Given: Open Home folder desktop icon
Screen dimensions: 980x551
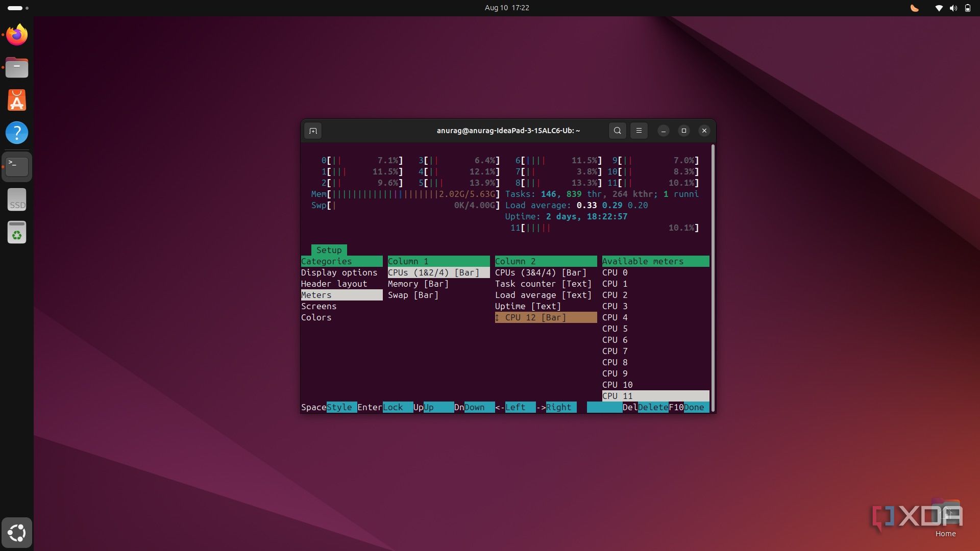Looking at the screenshot, I should pos(945,518).
